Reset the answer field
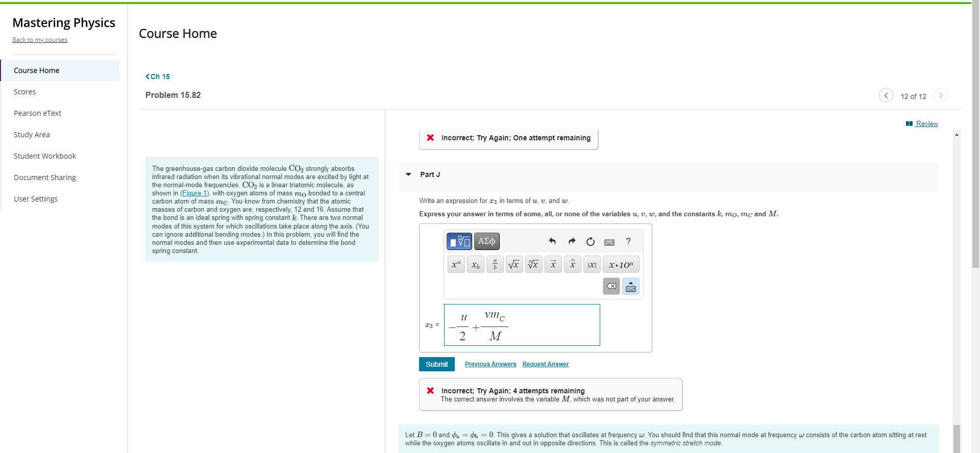980x453 pixels. 591,241
